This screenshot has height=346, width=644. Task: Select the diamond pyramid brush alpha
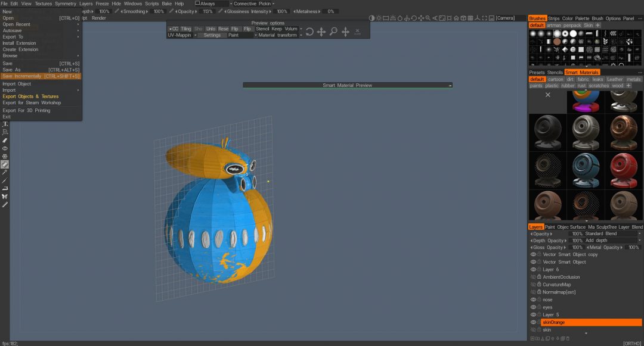(x=565, y=49)
